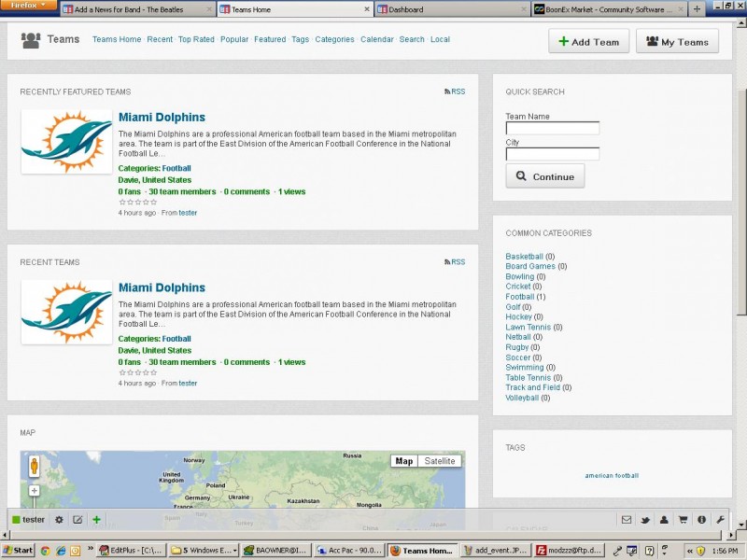Image resolution: width=747 pixels, height=560 pixels.
Task: Click the Dolphins logo in Recent Teams
Action: point(66,312)
